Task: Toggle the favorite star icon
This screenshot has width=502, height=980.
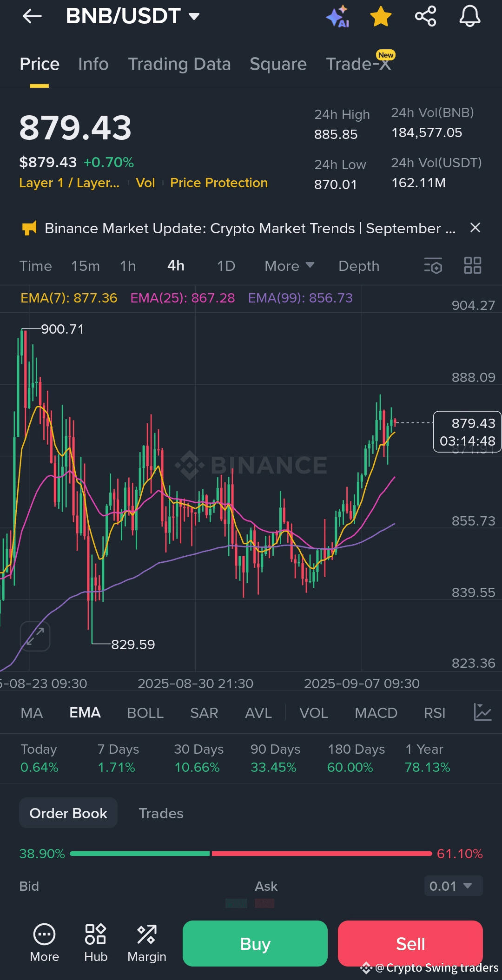Action: click(x=381, y=16)
